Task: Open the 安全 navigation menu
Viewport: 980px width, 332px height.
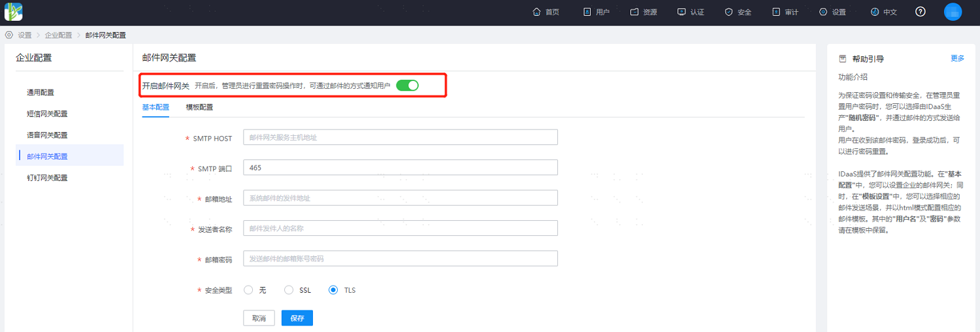Action: coord(738,12)
